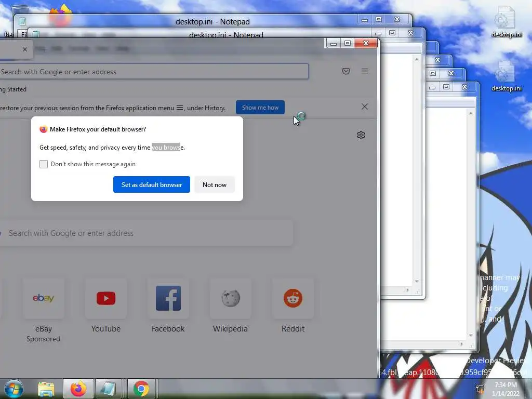Close the current Firefox tab
532x399 pixels.
[25, 49]
